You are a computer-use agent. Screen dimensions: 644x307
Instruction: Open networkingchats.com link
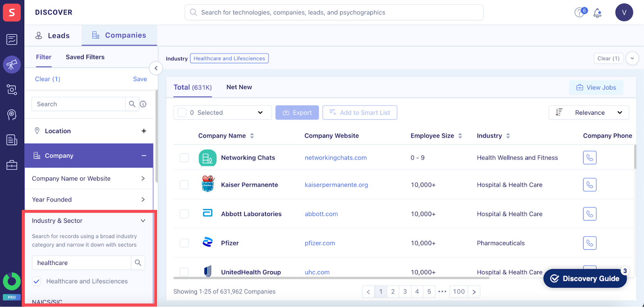click(336, 158)
